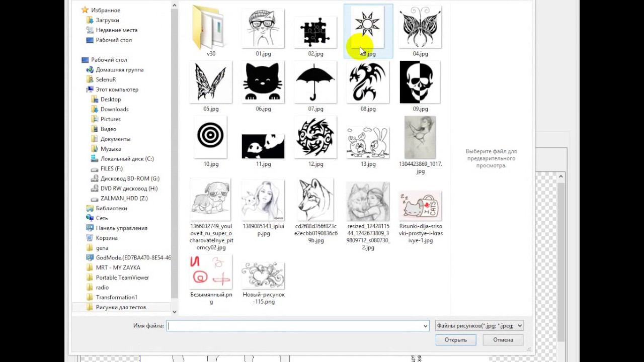Open the Downloads folder in the tree
This screenshot has height=362, width=644.
point(114,109)
